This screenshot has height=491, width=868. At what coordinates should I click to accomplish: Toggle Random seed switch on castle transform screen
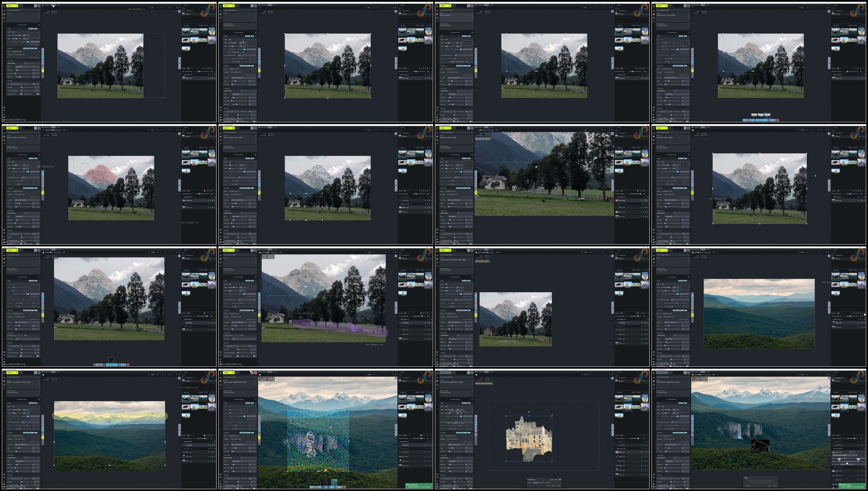[x=461, y=416]
